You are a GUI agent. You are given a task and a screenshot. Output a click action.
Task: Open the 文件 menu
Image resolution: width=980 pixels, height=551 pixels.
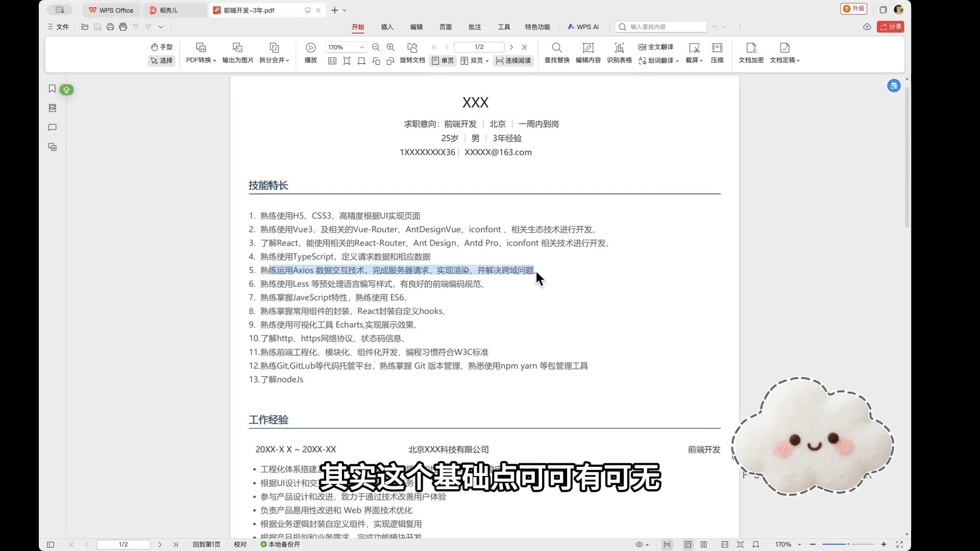pos(59,27)
